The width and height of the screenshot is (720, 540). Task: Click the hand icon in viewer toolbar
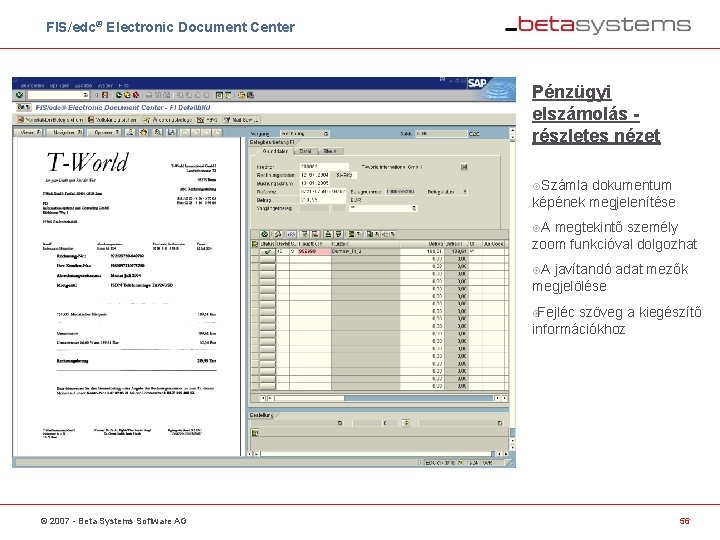144,132
